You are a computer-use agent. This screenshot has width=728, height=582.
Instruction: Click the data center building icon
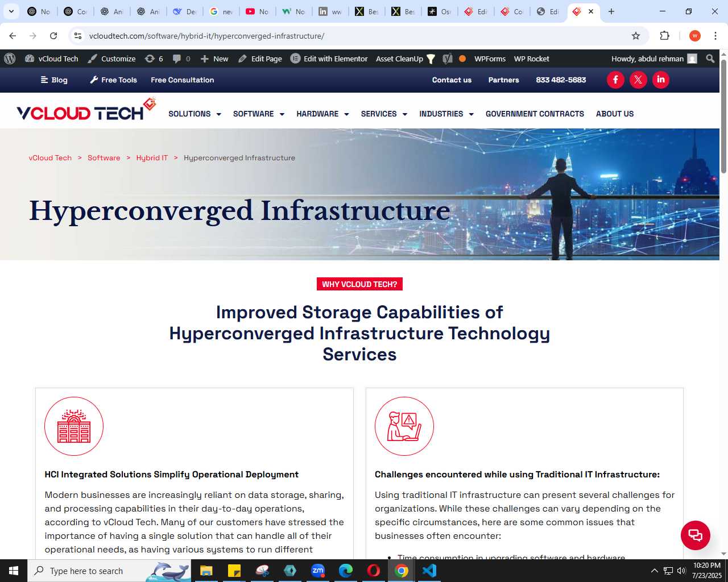(x=74, y=426)
